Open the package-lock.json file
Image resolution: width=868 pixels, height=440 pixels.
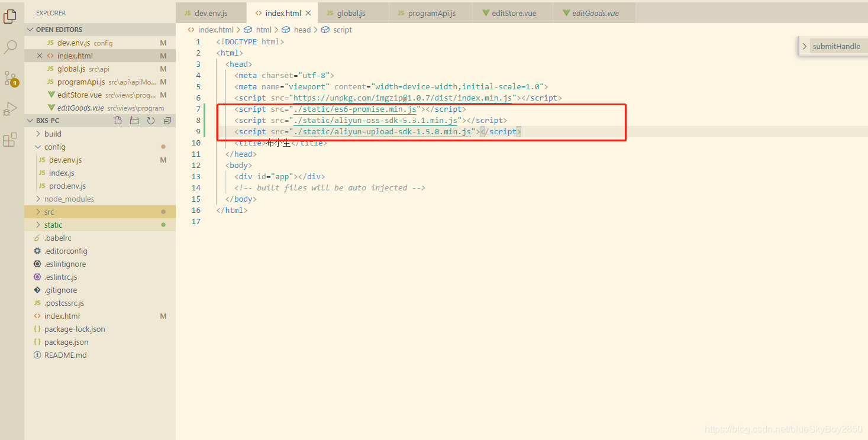point(100,329)
